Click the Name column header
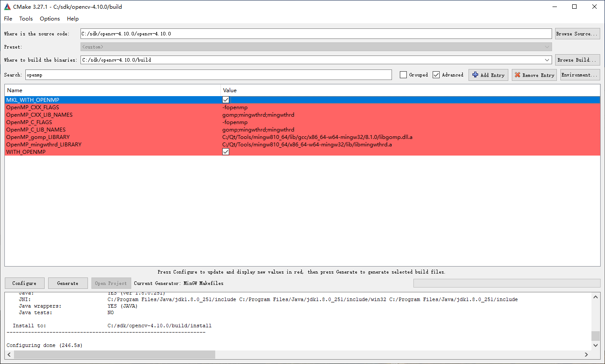The width and height of the screenshot is (605, 364). (113, 90)
